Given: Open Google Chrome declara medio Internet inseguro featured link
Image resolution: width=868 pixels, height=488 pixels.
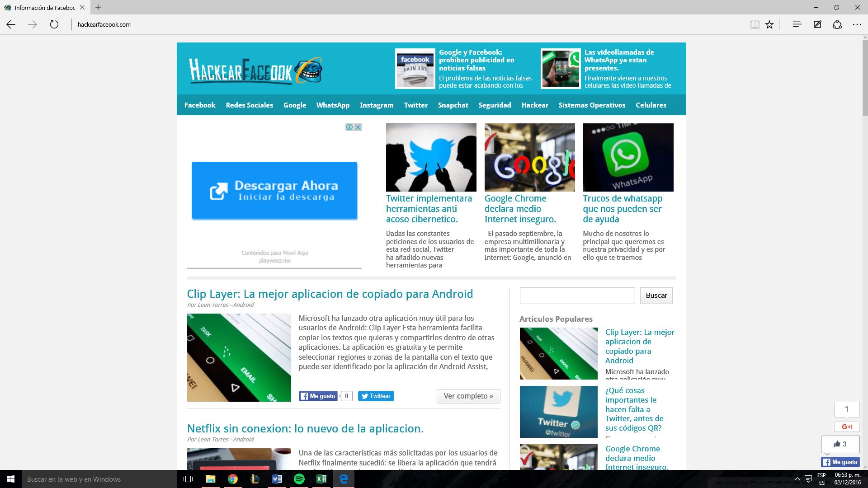Looking at the screenshot, I should [x=520, y=209].
